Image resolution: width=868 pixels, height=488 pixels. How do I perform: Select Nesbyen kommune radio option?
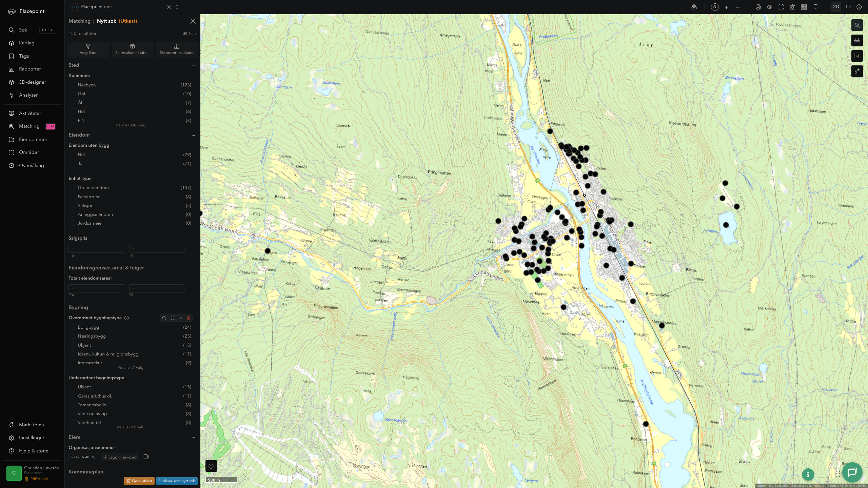(72, 85)
